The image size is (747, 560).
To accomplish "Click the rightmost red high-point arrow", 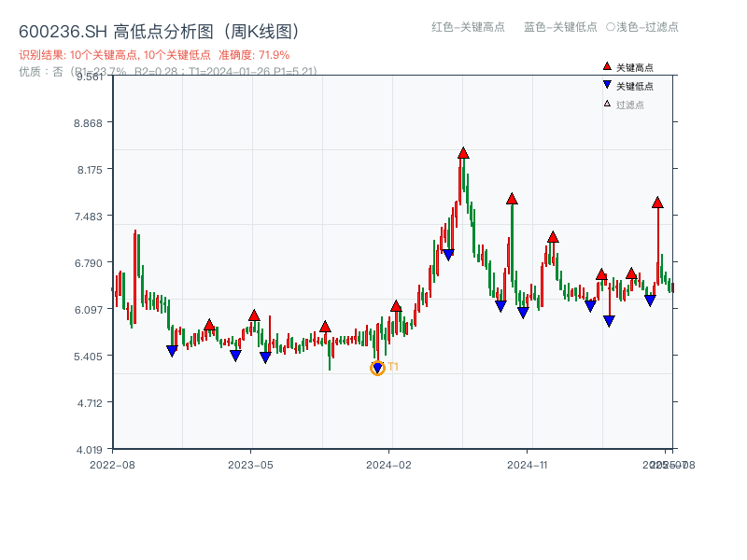I will pos(658,203).
